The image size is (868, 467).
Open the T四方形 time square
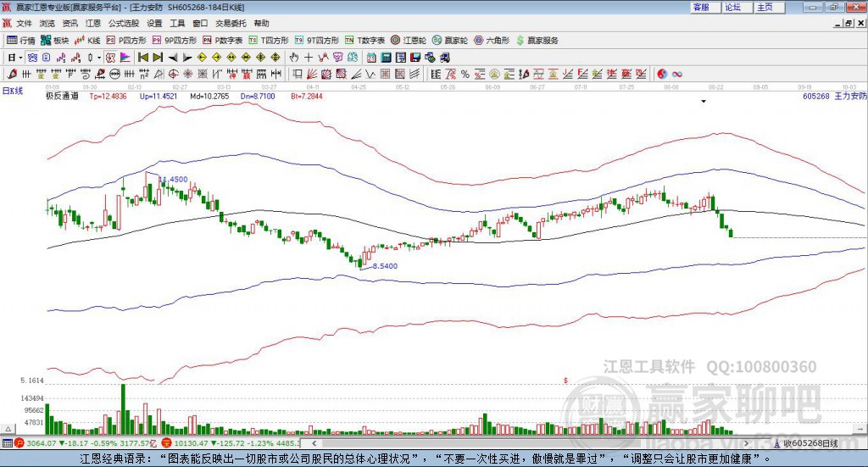click(x=269, y=41)
